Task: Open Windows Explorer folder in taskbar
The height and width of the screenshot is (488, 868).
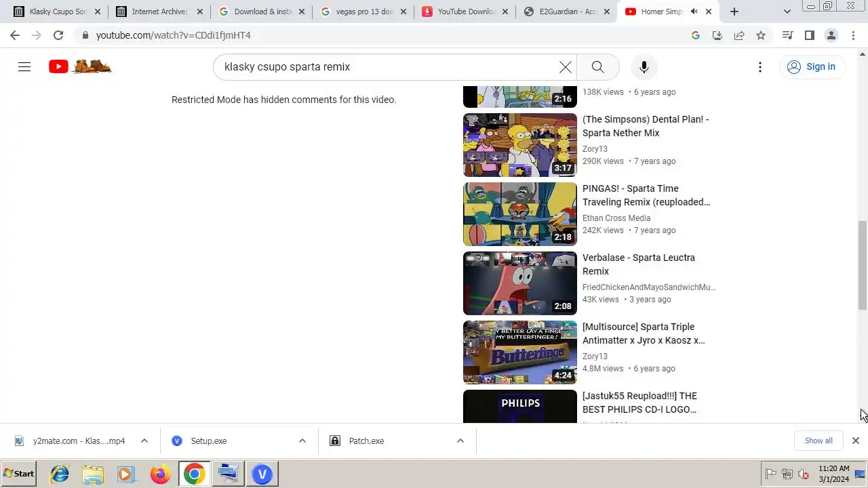Action: tap(93, 474)
